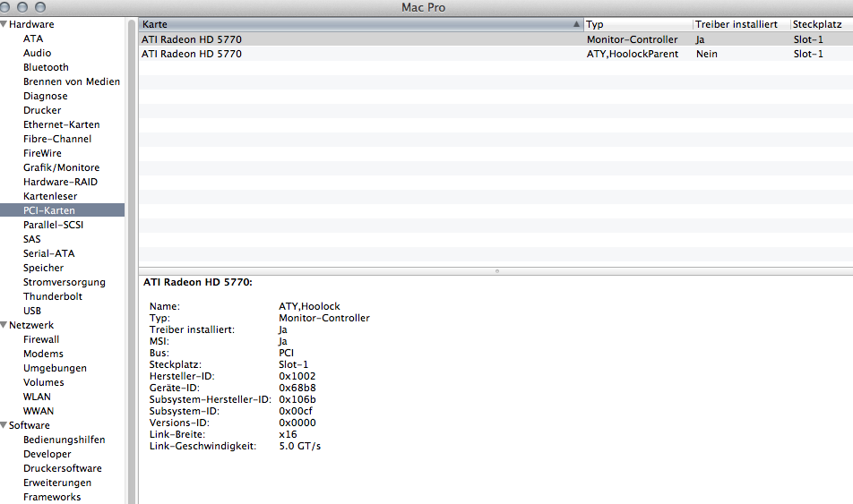
Task: Collapse the Software section triangle
Action: (4, 424)
